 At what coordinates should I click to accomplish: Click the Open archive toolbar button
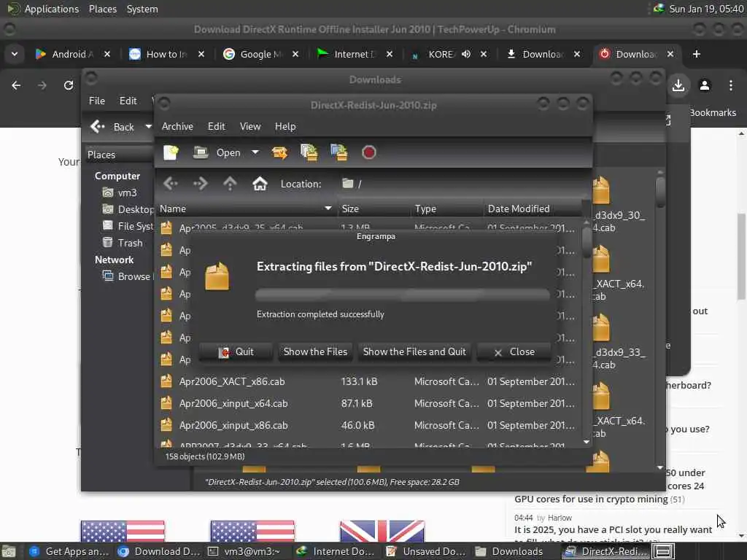pos(217,152)
